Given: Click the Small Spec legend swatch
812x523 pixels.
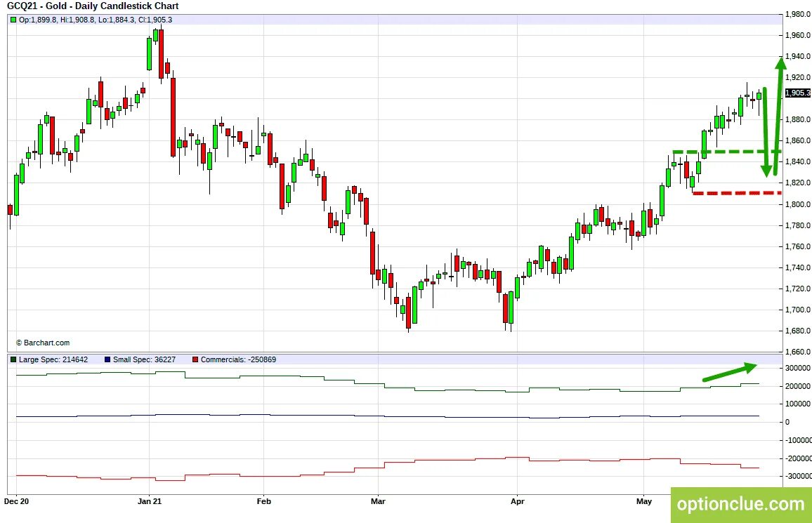Looking at the screenshot, I should 107,359.
